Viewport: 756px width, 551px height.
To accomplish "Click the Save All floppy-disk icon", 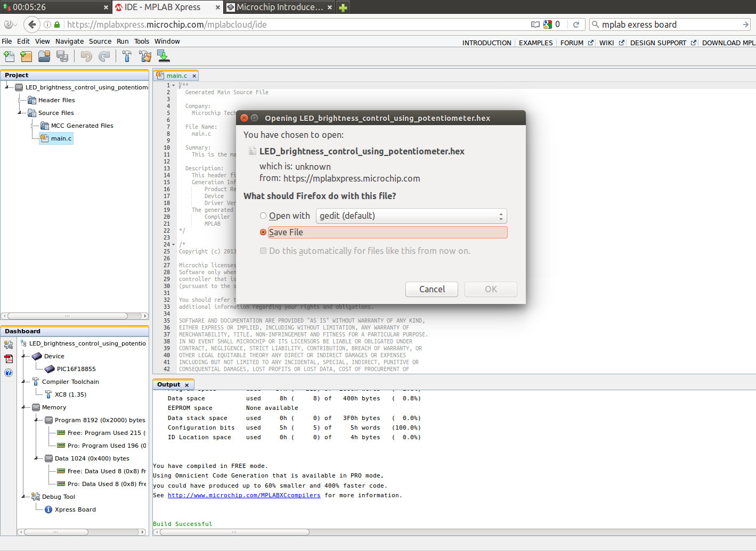I will (62, 56).
